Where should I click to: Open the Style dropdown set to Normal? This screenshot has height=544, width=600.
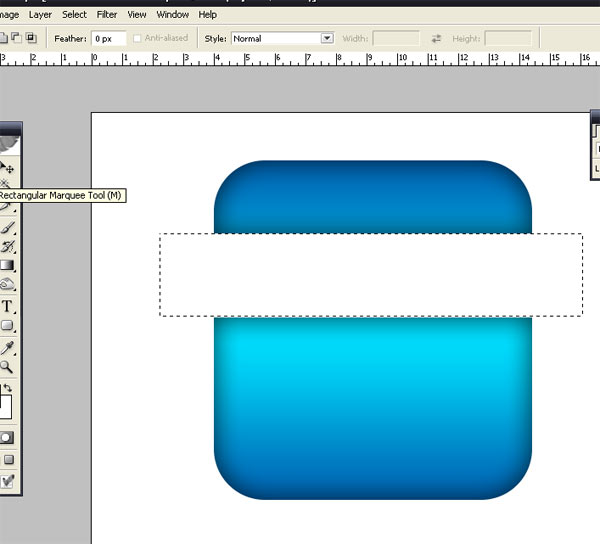(x=282, y=39)
